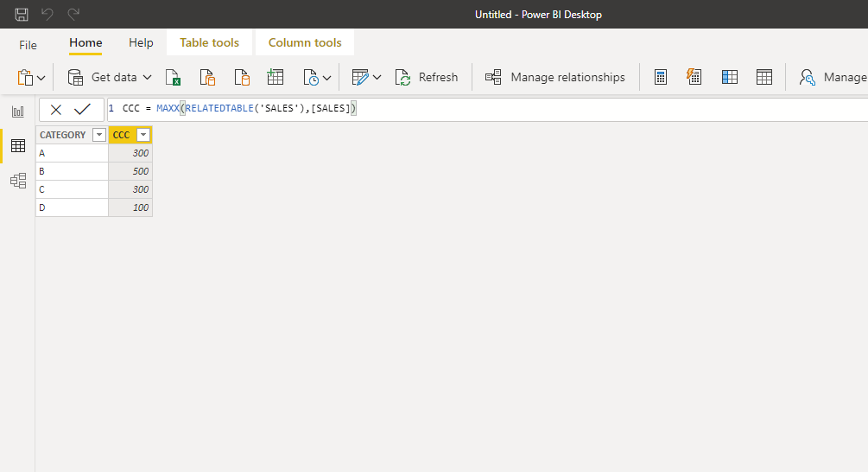Select cell with category C

pyautogui.click(x=72, y=189)
